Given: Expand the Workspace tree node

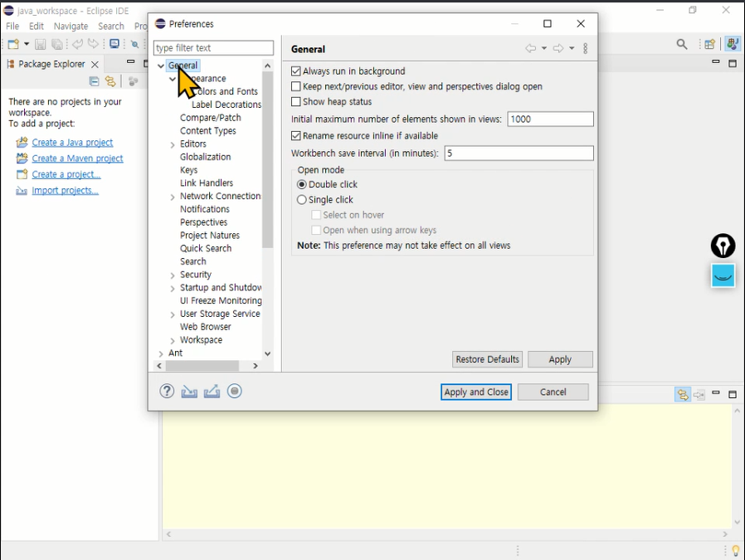Looking at the screenshot, I should pyautogui.click(x=173, y=340).
